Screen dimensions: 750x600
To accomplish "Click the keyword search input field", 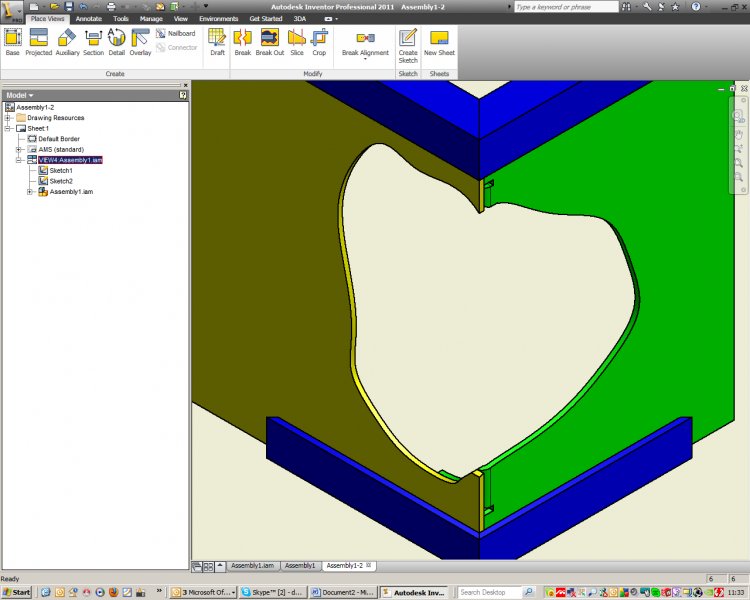I will [566, 7].
